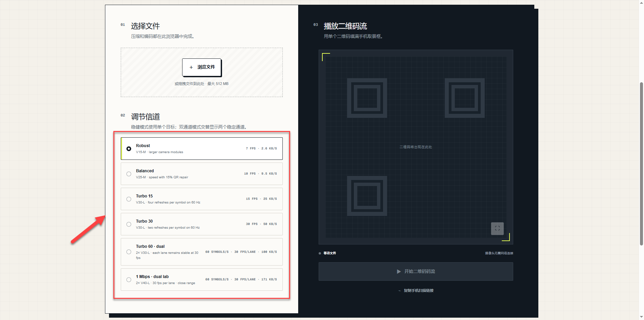Click the fullscreen icon in QR viewport

(497, 228)
